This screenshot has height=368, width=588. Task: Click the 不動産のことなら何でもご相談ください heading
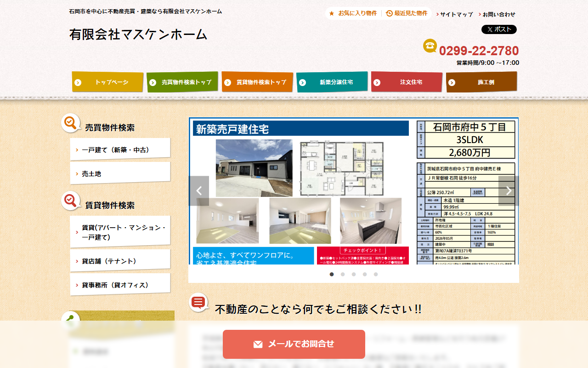(318, 309)
